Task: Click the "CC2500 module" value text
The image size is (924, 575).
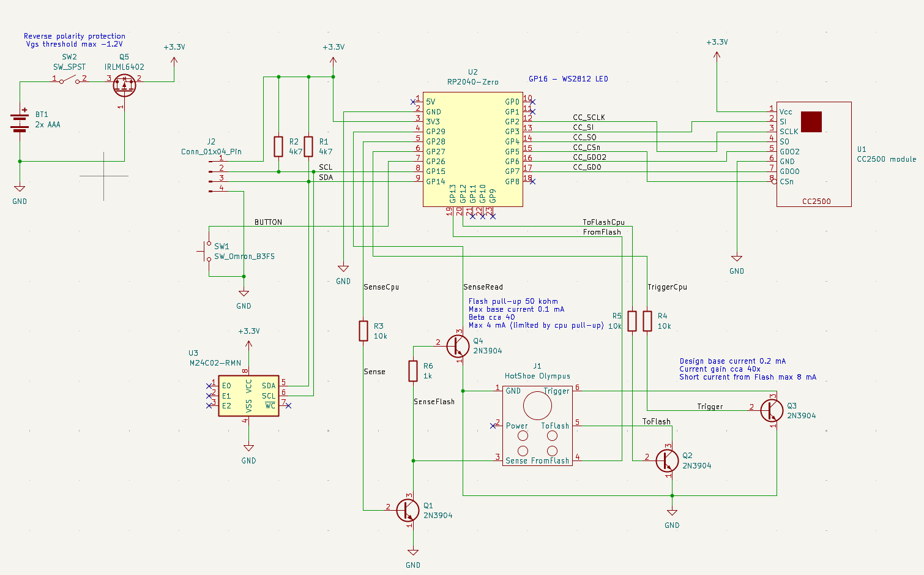Action: tap(887, 159)
